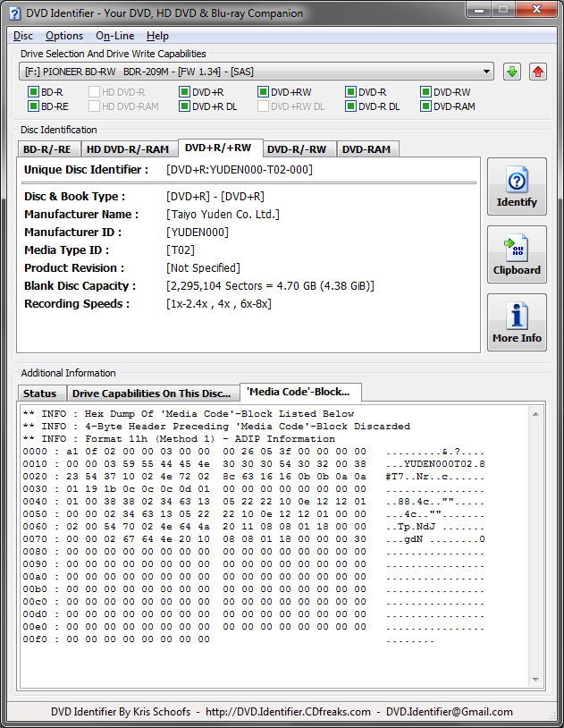Click Recording Speeds value [1x-2.4x , 4x , 6x-8x]
Viewport: 564px width, 728px height.
[x=219, y=304]
